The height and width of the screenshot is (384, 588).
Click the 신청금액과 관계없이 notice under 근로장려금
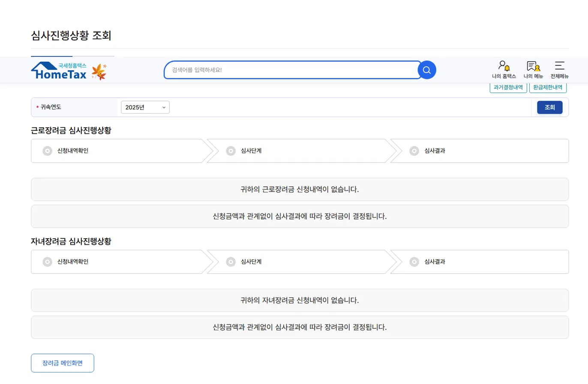click(x=300, y=216)
